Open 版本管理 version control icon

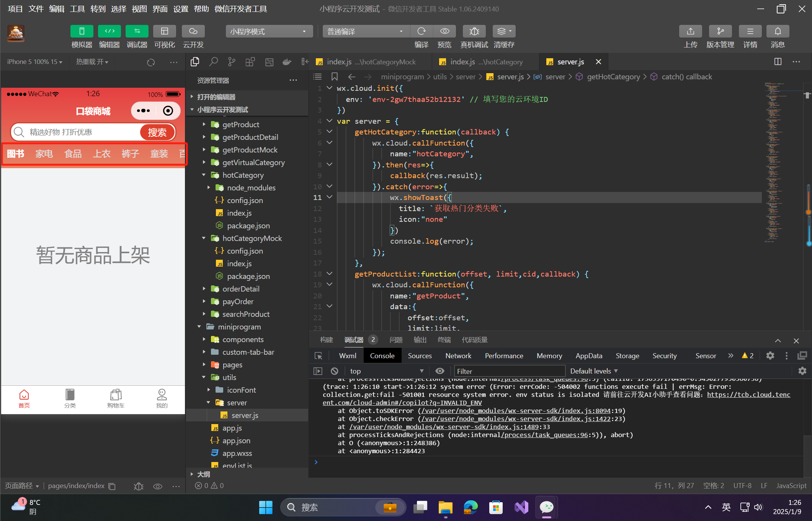(720, 31)
